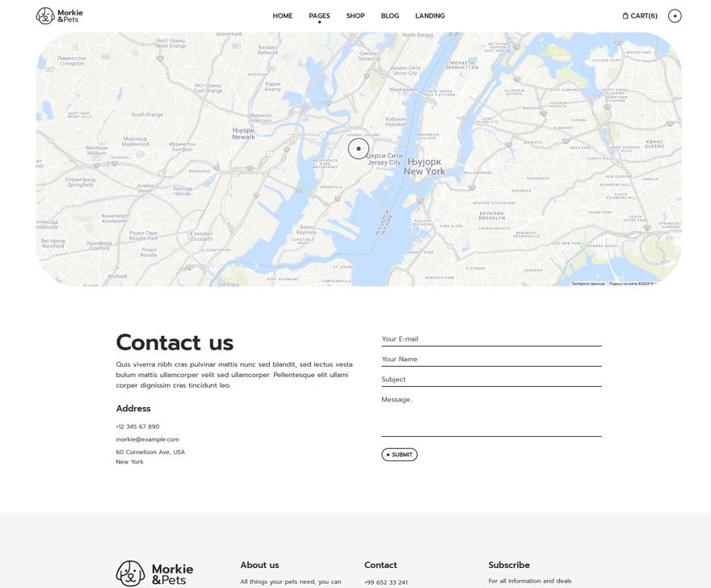711x588 pixels.
Task: Focus the Your Name field
Action: coord(491,359)
